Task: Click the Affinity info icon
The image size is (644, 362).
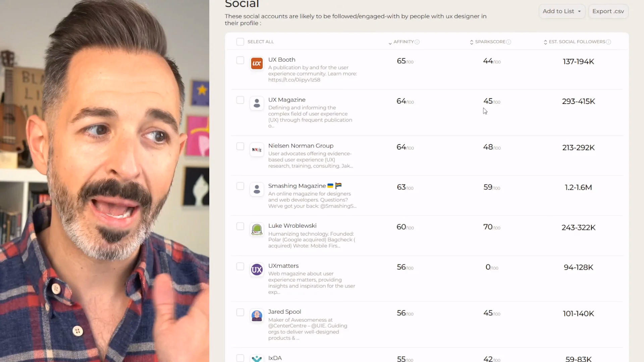Action: tap(417, 42)
